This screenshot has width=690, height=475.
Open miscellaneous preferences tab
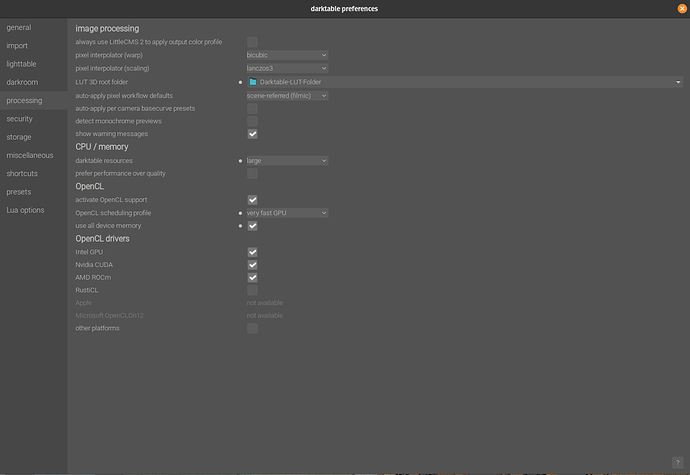click(33, 155)
